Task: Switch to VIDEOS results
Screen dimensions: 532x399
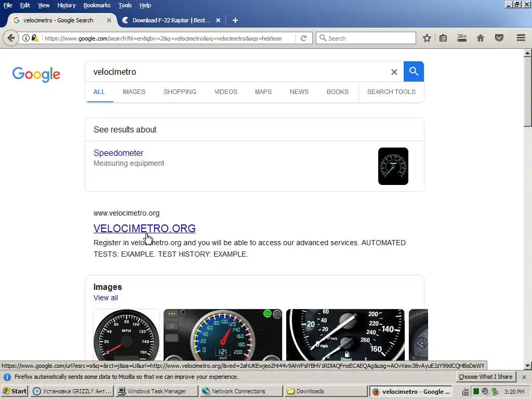Action: [225, 92]
